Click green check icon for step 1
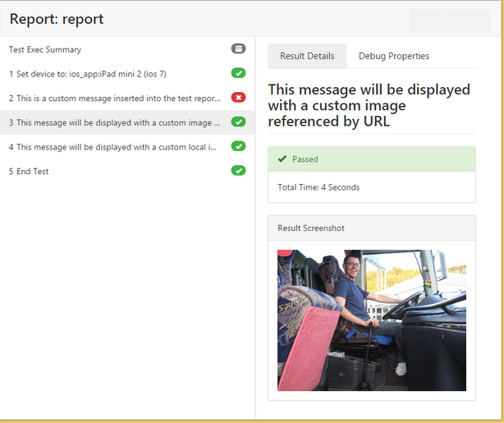The height and width of the screenshot is (423, 504). tap(238, 73)
